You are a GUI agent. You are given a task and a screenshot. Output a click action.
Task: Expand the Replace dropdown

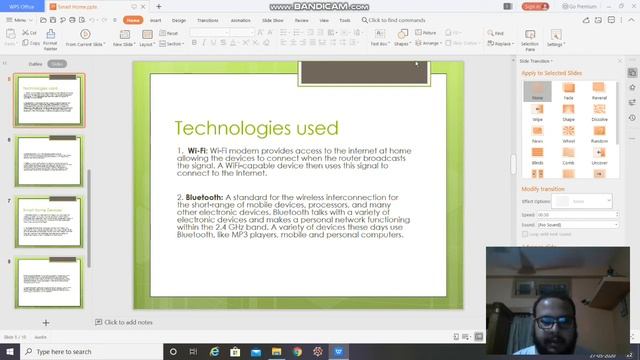pos(501,43)
